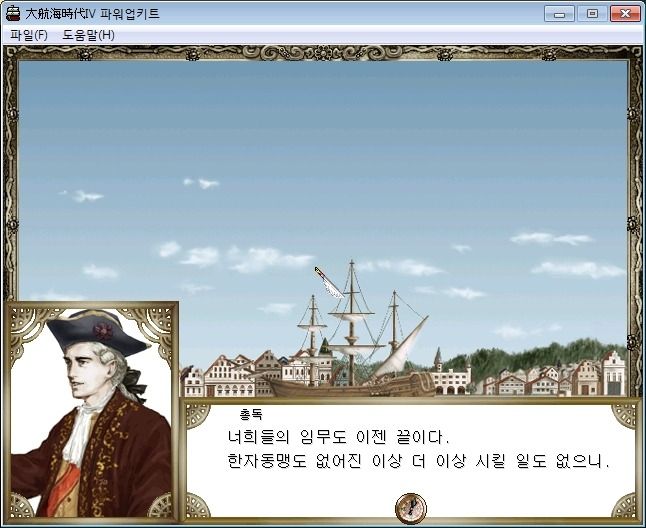The height and width of the screenshot is (528, 646).
Task: Click the dialogue line starting with 너희들의
Action: point(338,437)
